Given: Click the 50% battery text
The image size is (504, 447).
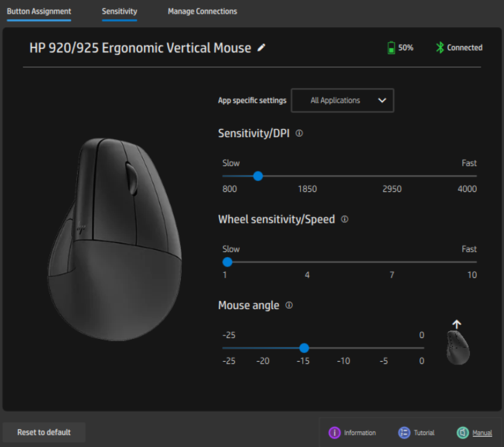Looking at the screenshot, I should coord(406,48).
